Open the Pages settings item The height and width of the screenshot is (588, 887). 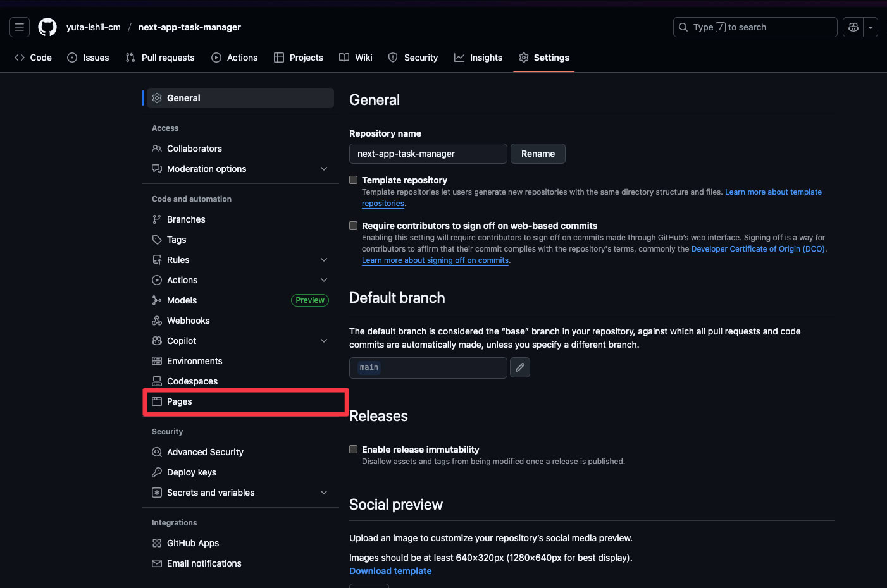pyautogui.click(x=180, y=401)
